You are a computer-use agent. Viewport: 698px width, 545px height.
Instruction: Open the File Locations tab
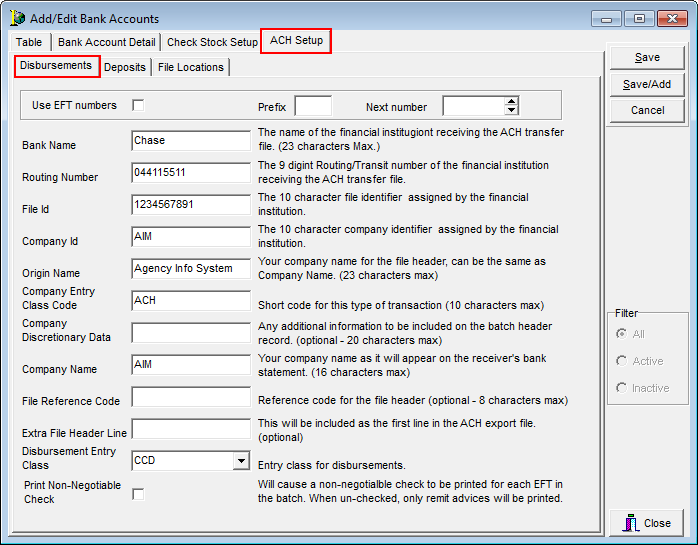pyautogui.click(x=190, y=67)
